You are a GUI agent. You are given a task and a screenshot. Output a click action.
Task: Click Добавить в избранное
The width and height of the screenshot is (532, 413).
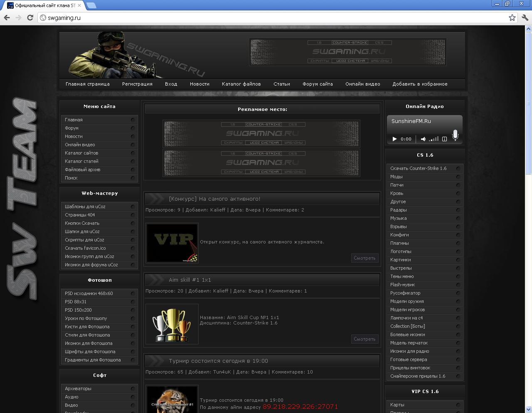tap(420, 84)
